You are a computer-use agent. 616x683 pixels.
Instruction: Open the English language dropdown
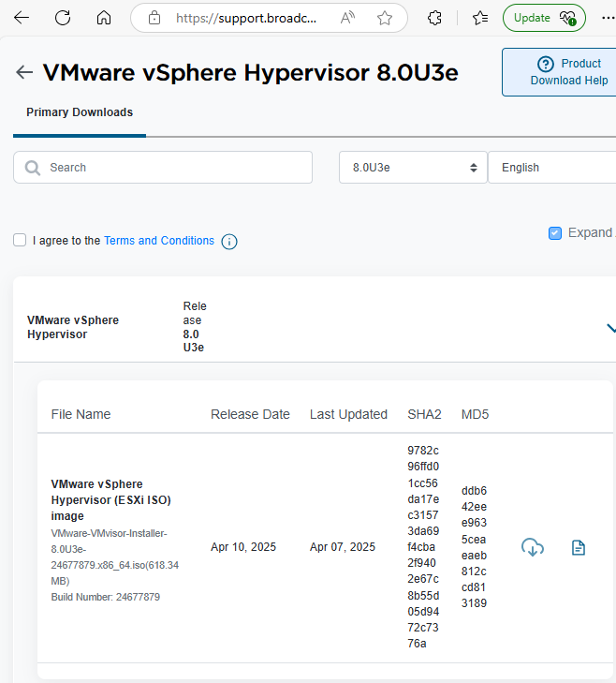click(x=552, y=168)
